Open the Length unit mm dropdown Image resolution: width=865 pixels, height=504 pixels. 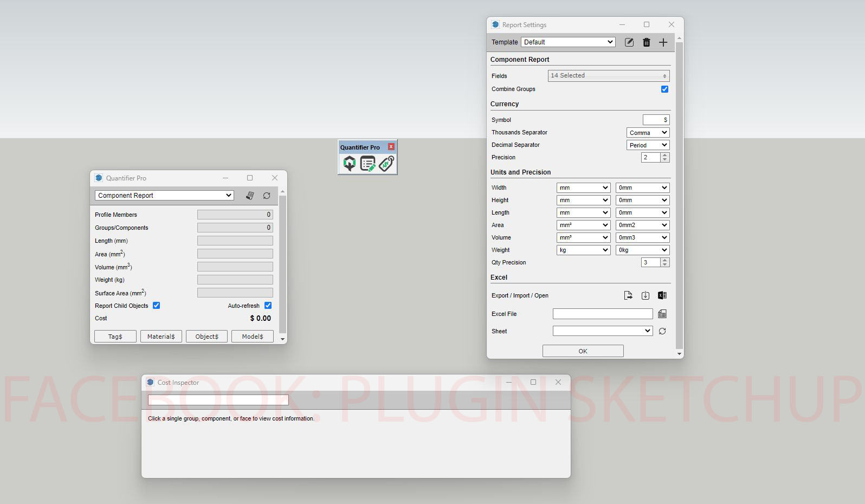point(584,212)
